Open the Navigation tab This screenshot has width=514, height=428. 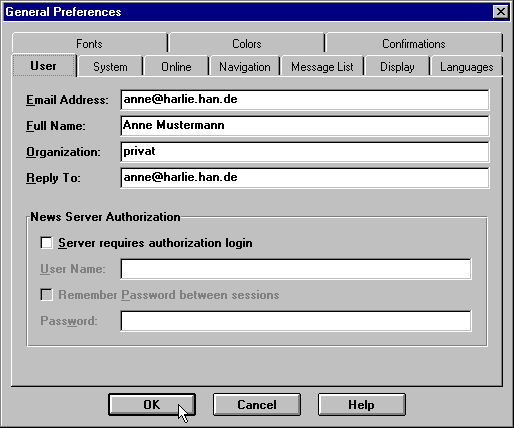pyautogui.click(x=245, y=67)
